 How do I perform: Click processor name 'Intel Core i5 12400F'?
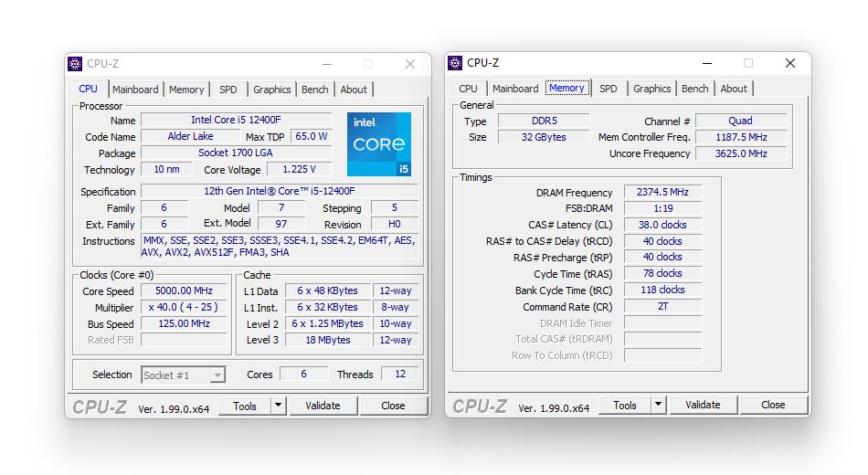(237, 120)
